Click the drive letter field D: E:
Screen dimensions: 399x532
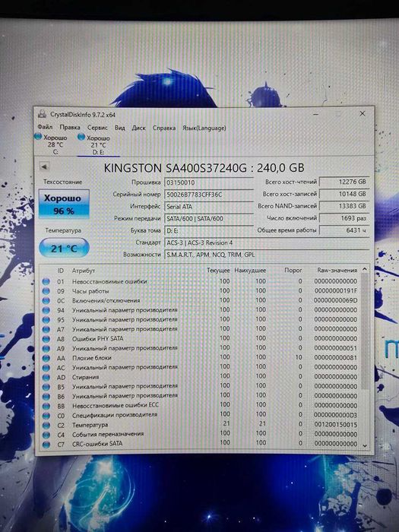tap(209, 231)
